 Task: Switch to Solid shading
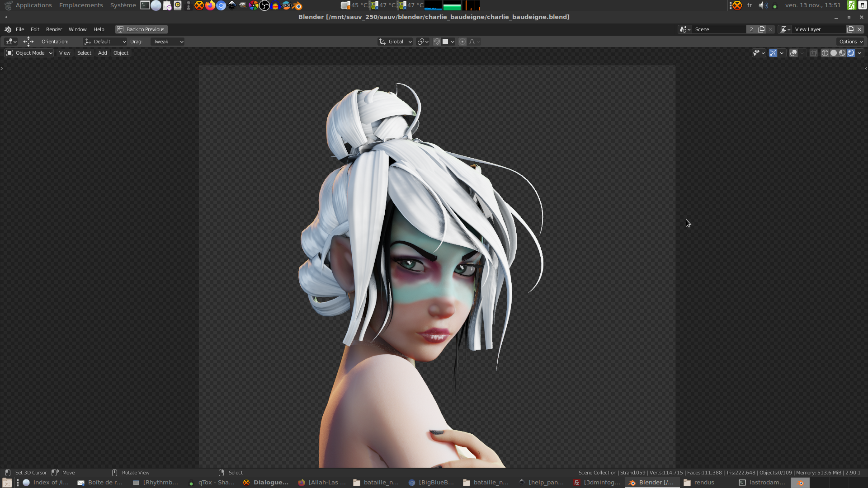(834, 53)
